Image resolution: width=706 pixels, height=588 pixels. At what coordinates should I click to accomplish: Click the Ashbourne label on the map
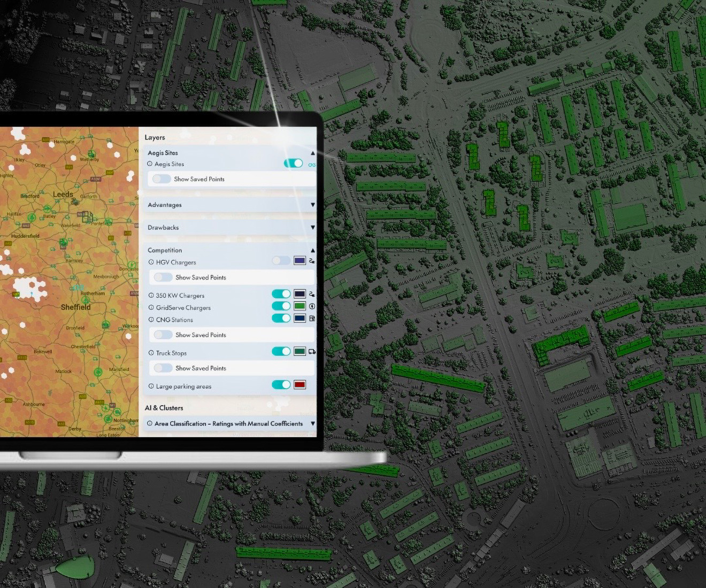pos(34,404)
